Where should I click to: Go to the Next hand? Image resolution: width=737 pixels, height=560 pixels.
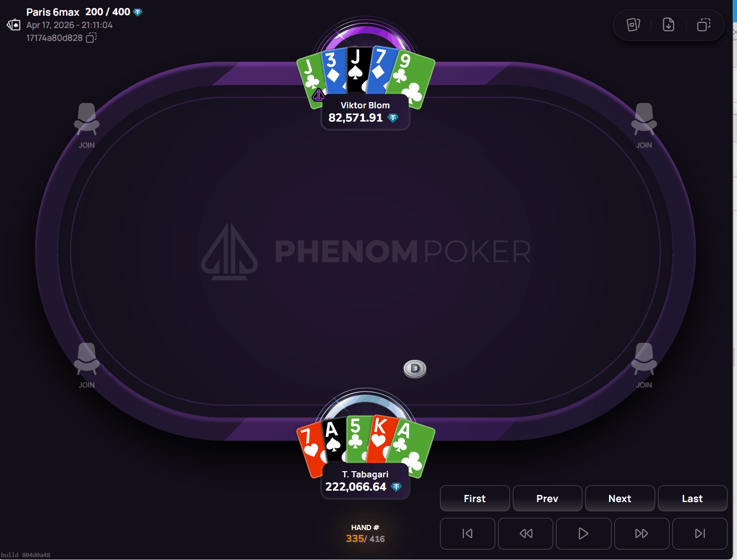pos(620,498)
